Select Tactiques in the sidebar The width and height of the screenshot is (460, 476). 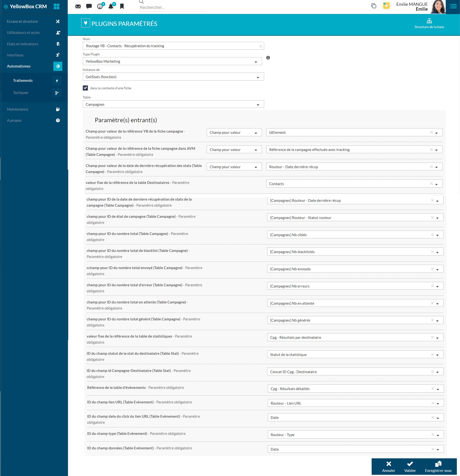(21, 93)
